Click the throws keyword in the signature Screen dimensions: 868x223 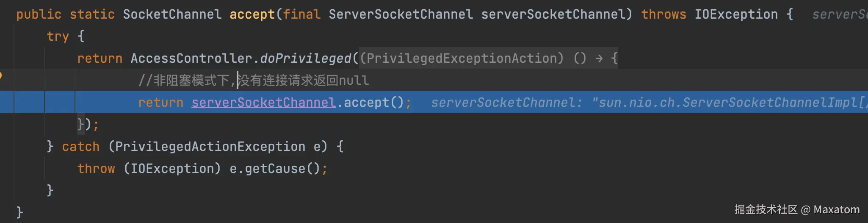coord(663,14)
